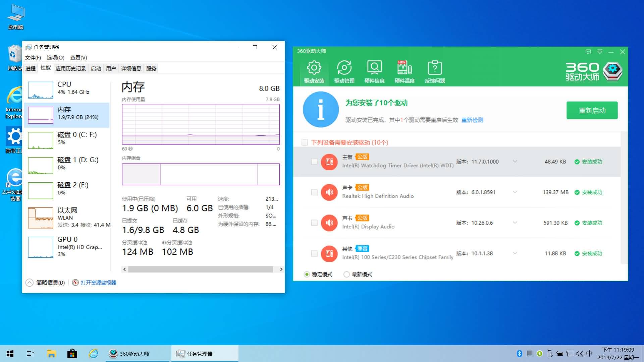Toggle the 下列设备需要安装驱动 select-all checkbox
This screenshot has width=644, height=362.
coord(305,142)
